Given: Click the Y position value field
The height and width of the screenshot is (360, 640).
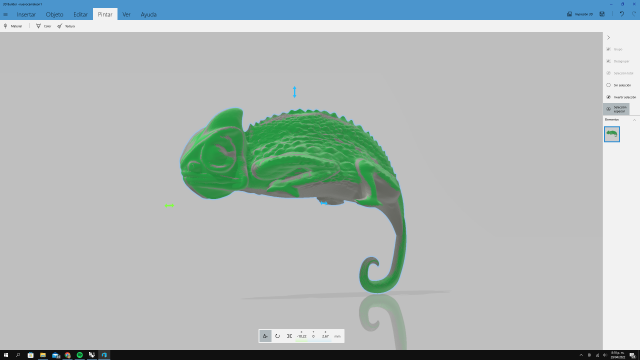Looking at the screenshot, I should pyautogui.click(x=313, y=336).
